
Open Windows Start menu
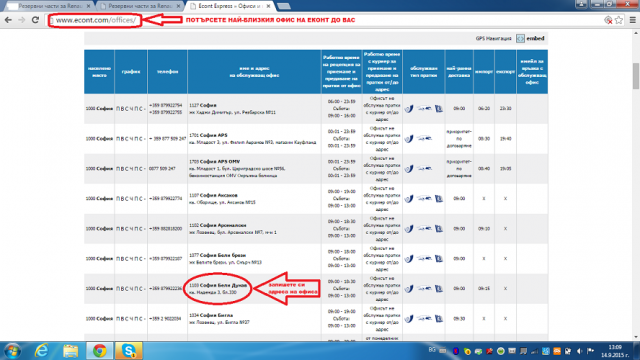click(12, 351)
